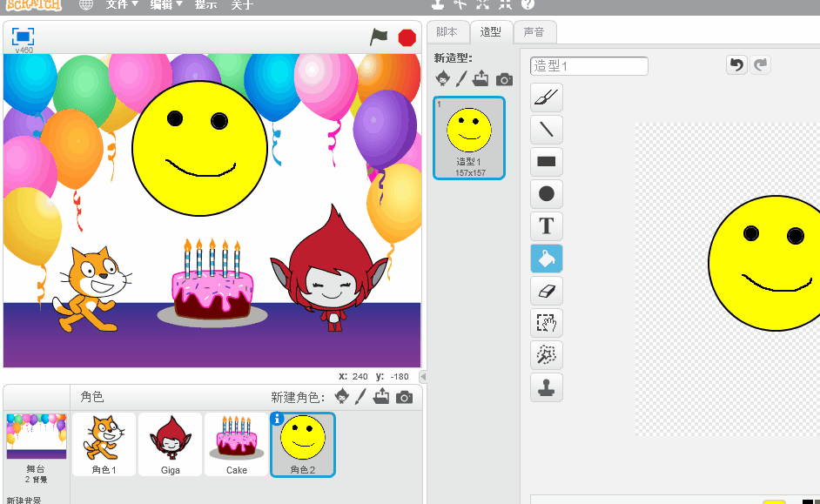Open the language globe menu

pyautogui.click(x=86, y=4)
